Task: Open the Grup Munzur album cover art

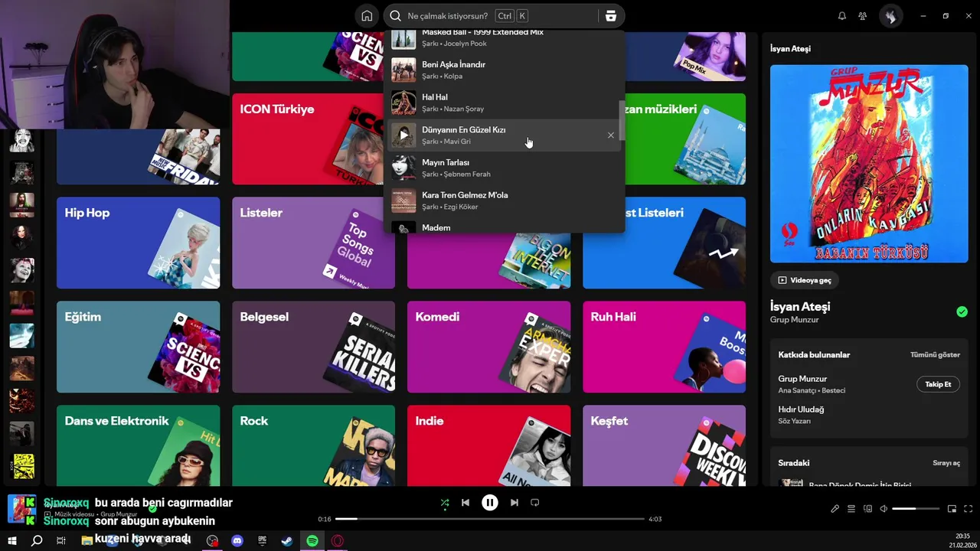Action: [869, 164]
